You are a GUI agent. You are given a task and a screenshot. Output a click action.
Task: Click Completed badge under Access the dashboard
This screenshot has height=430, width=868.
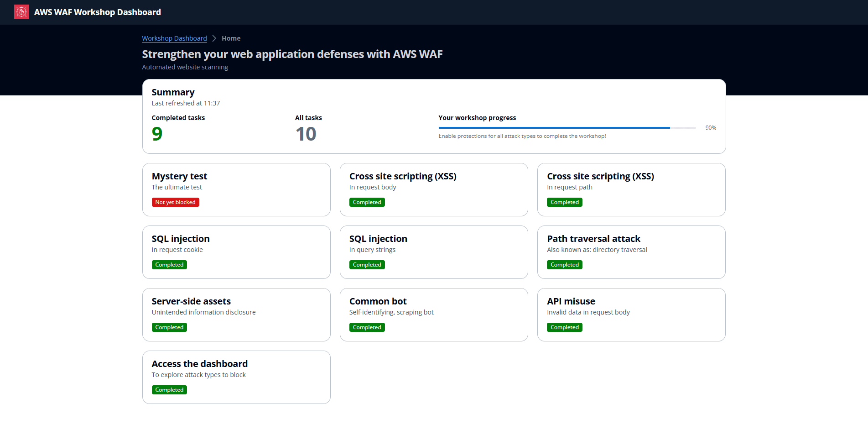[x=170, y=390]
